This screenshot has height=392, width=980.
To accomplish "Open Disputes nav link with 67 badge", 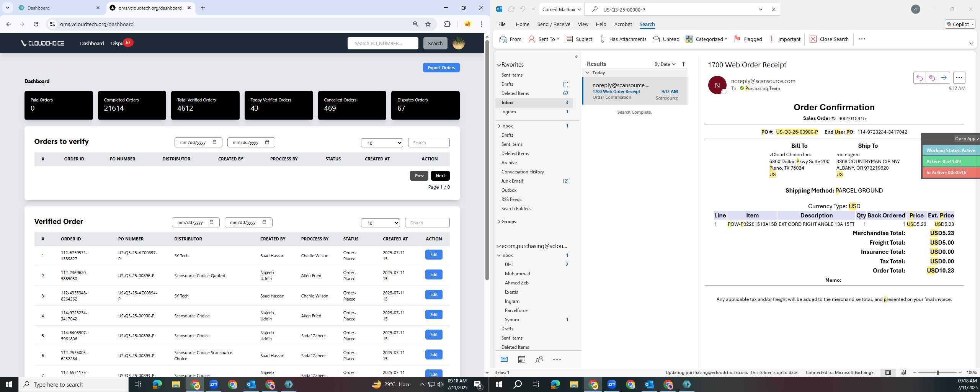I will 121,43.
